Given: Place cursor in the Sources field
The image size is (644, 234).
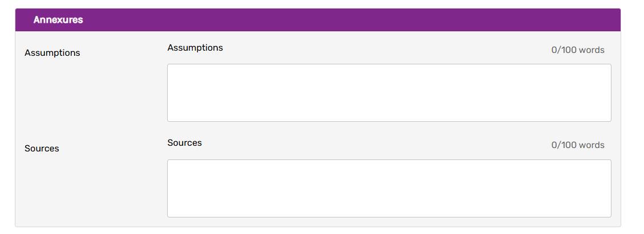Looking at the screenshot, I should pyautogui.click(x=389, y=188).
